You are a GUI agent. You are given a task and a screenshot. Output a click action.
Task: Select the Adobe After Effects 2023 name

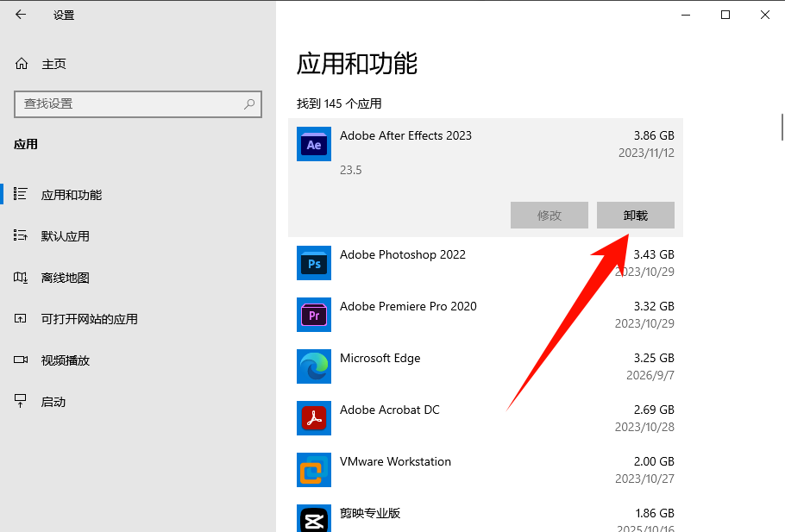click(x=405, y=135)
